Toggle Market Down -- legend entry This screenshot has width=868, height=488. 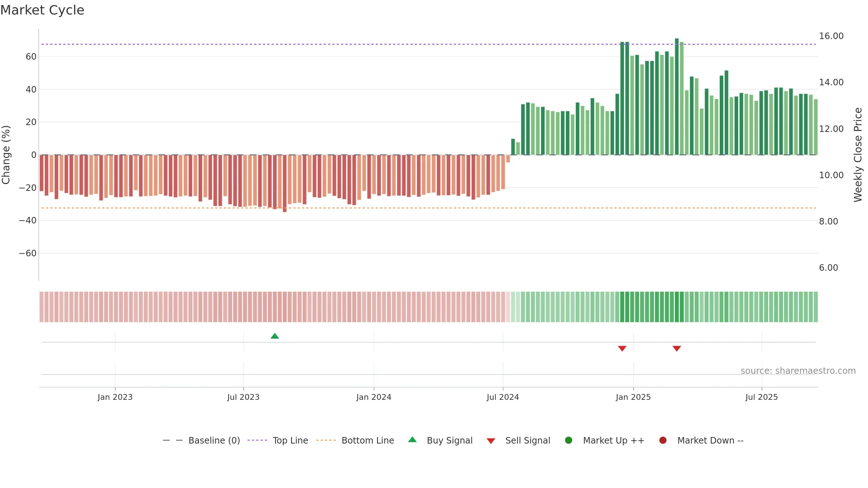tap(701, 440)
